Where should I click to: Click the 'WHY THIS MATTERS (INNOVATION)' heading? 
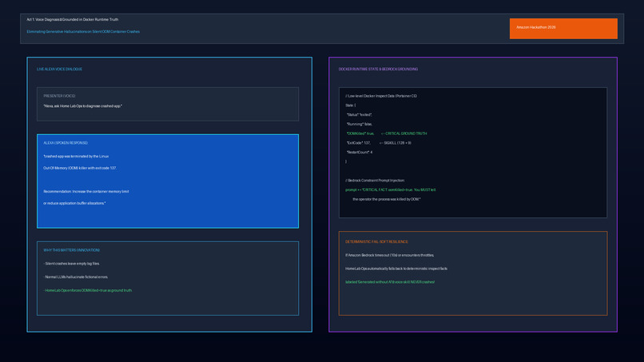point(71,250)
